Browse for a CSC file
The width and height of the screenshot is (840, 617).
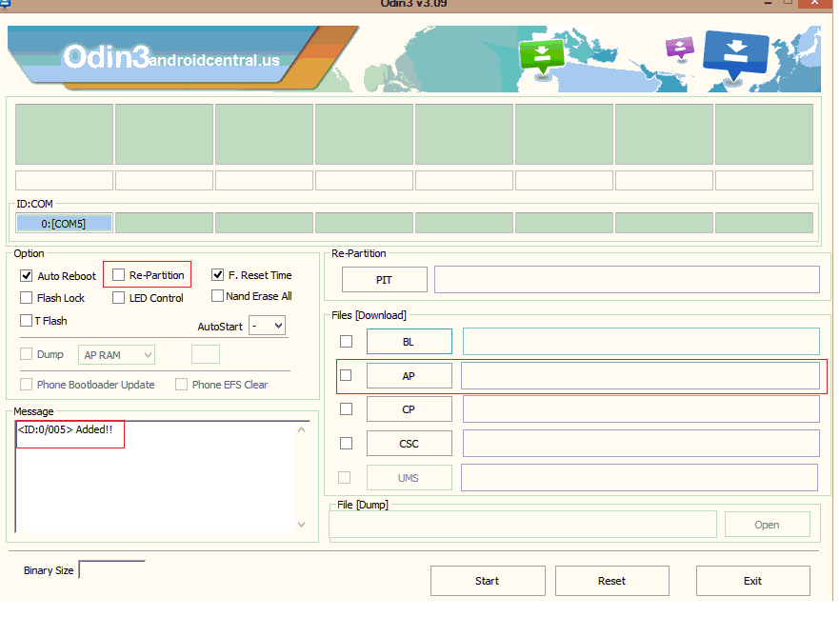pos(410,444)
